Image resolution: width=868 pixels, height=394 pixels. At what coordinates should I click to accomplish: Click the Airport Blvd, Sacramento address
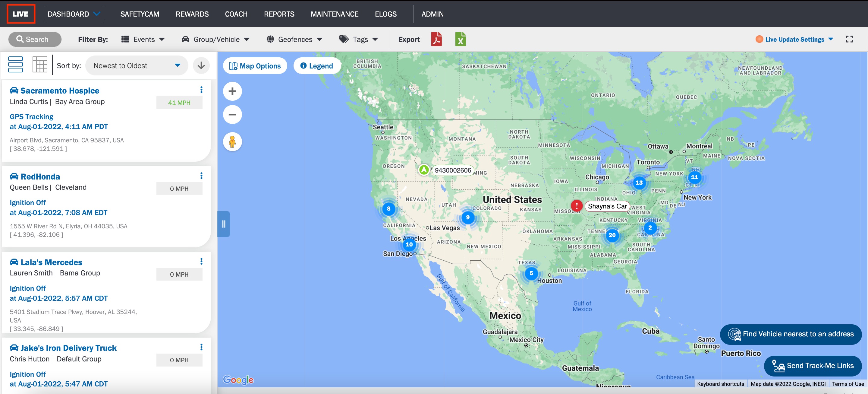tap(67, 140)
